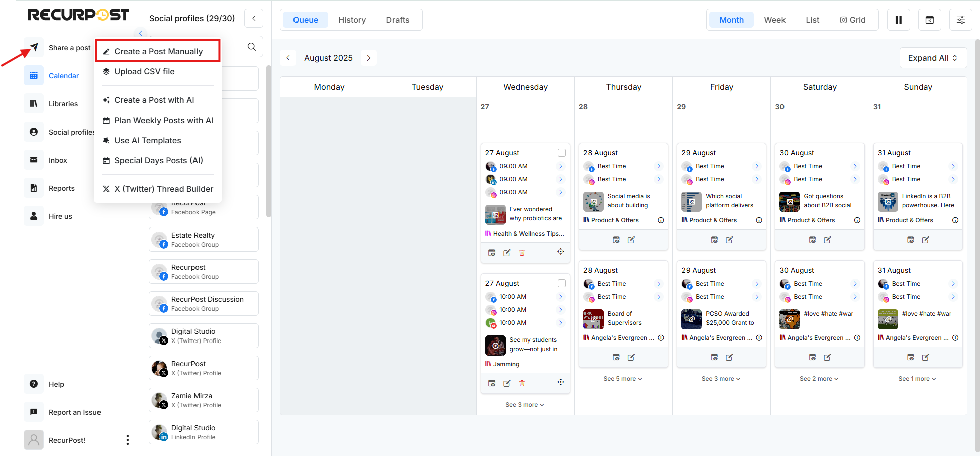Edit the 28 August Product & Offers post
This screenshot has width=980, height=456.
[x=631, y=240]
